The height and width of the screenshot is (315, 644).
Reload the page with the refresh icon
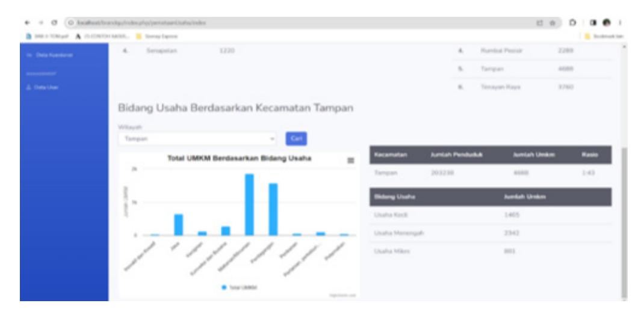tap(55, 23)
